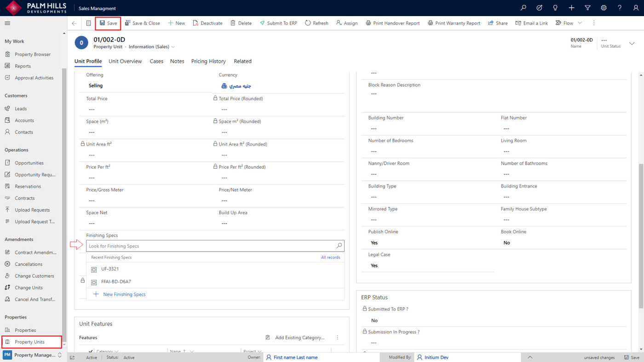This screenshot has height=362, width=644.
Task: Expand the header details chevron
Action: pos(632,43)
